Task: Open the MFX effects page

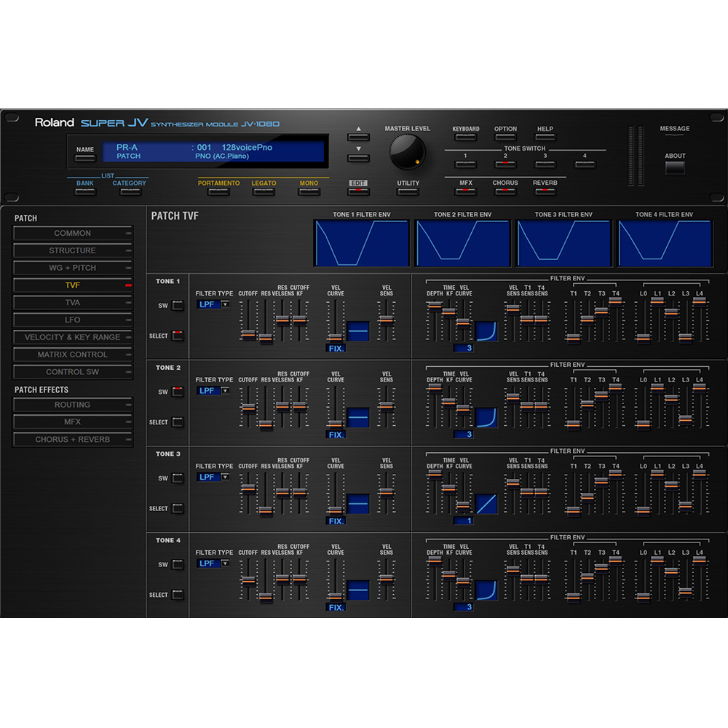Action: [73, 422]
